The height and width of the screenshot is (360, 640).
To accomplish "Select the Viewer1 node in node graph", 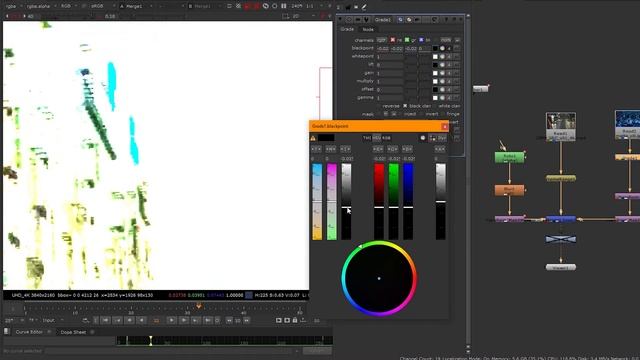I will pyautogui.click(x=561, y=267).
